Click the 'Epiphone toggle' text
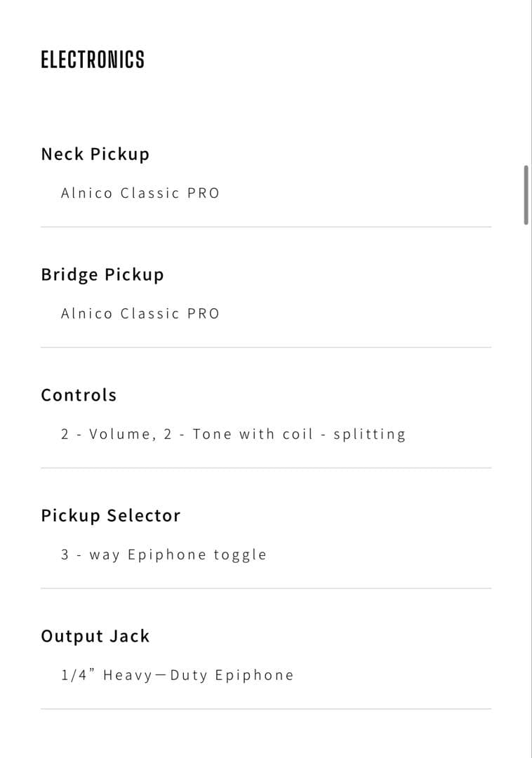The width and height of the screenshot is (532, 758). tap(197, 554)
